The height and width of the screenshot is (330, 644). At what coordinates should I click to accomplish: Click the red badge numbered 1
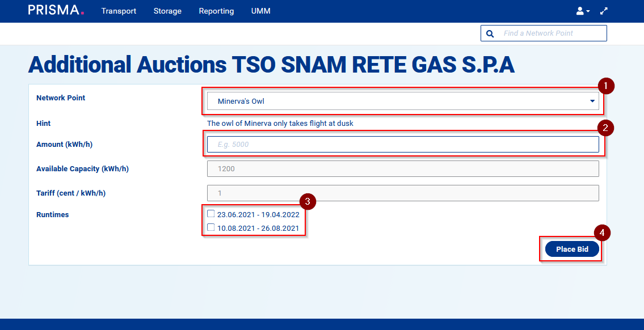pos(606,86)
